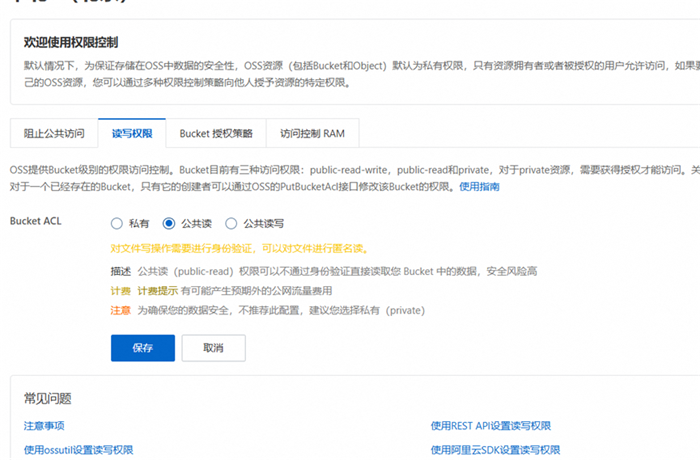Click the 欢迎使用权限控制 heading

tap(71, 42)
